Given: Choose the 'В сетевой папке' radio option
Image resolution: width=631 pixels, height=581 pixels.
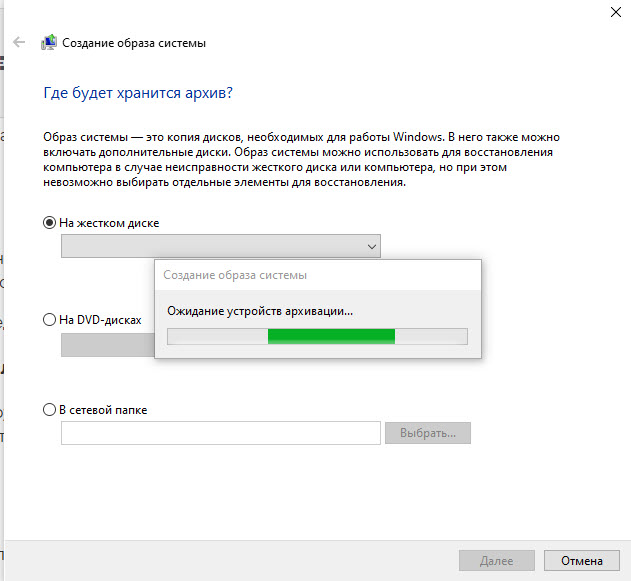Looking at the screenshot, I should coord(50,410).
